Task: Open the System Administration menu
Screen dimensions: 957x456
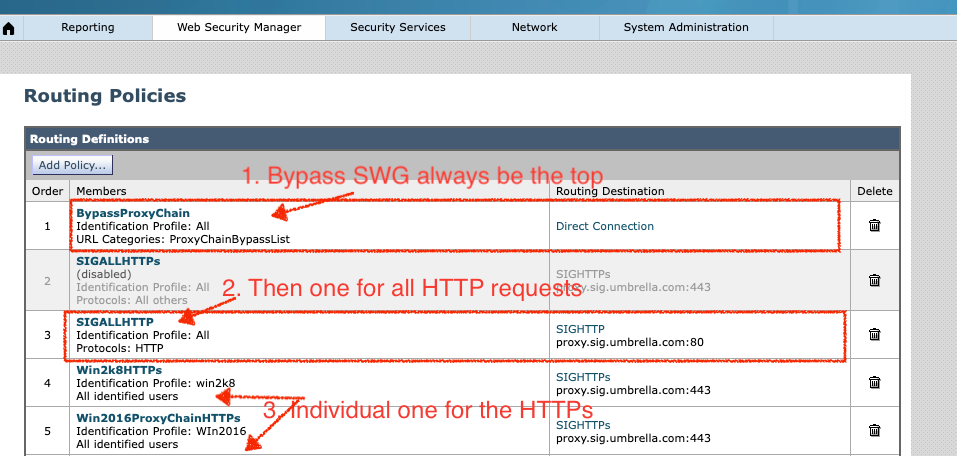Action: tap(686, 27)
